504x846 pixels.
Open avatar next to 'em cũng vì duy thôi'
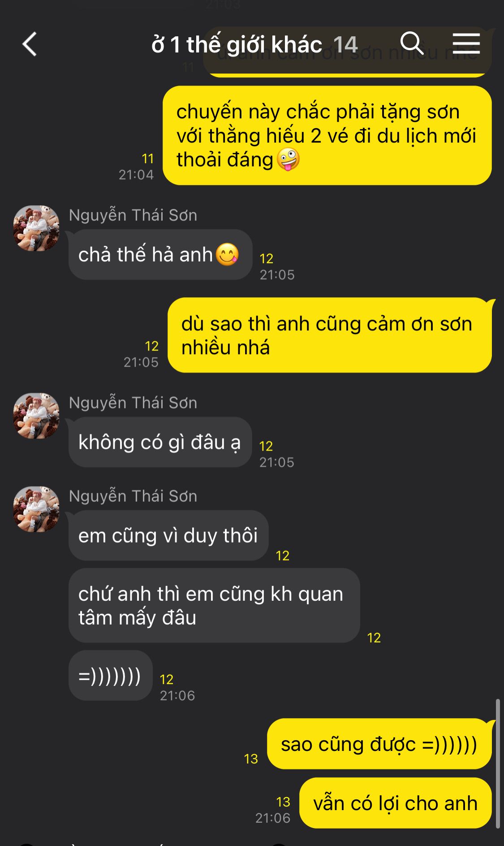[36, 509]
